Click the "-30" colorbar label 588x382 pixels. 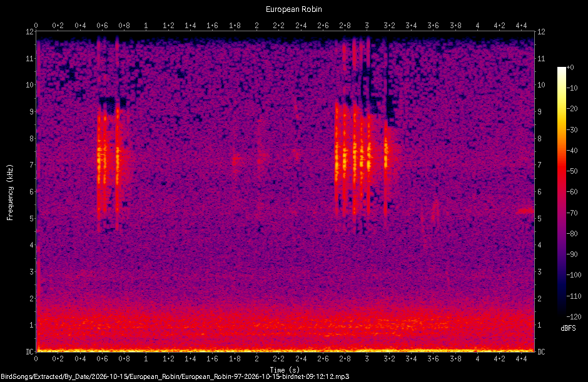pyautogui.click(x=572, y=129)
